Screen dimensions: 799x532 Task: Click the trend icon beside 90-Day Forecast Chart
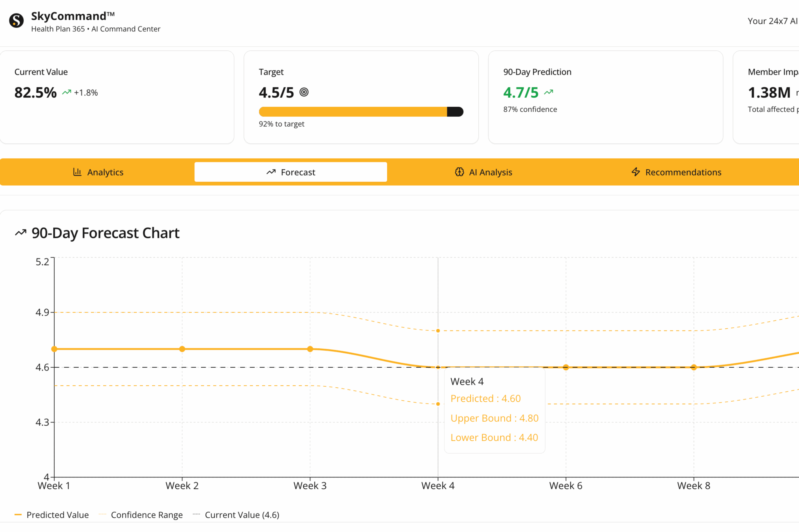point(21,233)
